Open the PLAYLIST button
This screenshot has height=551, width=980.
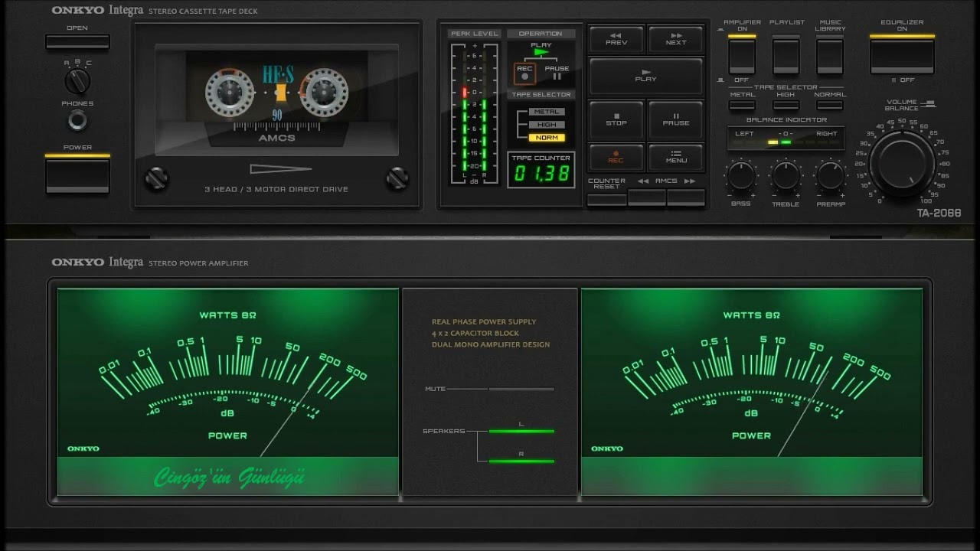pyautogui.click(x=786, y=55)
